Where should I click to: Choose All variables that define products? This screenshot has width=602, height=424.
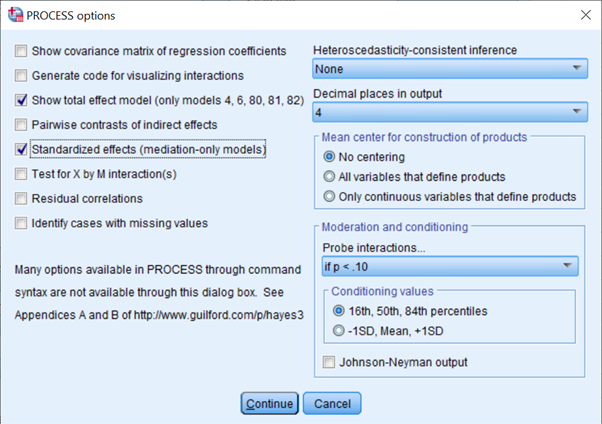tap(329, 177)
